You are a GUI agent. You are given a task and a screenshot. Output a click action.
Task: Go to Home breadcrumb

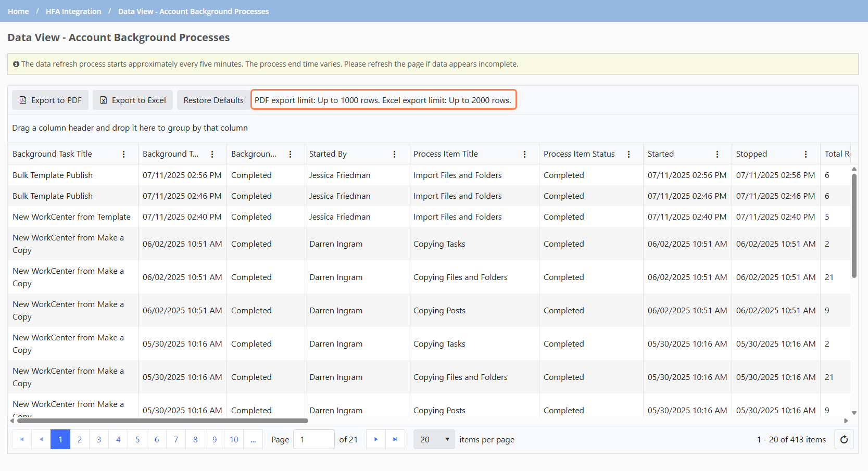click(x=18, y=11)
